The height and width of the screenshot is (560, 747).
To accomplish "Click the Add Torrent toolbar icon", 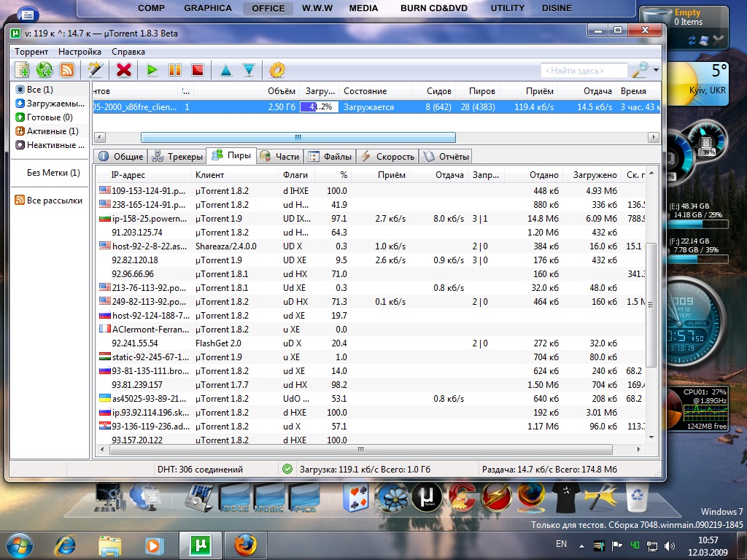I will pyautogui.click(x=22, y=70).
